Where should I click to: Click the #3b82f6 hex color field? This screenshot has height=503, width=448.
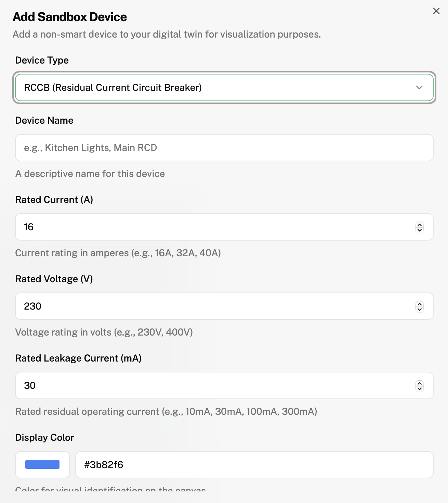coord(254,465)
